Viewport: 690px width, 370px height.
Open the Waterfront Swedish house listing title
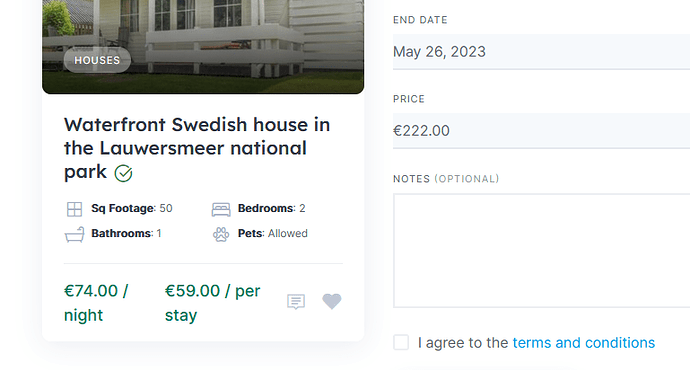click(x=197, y=148)
